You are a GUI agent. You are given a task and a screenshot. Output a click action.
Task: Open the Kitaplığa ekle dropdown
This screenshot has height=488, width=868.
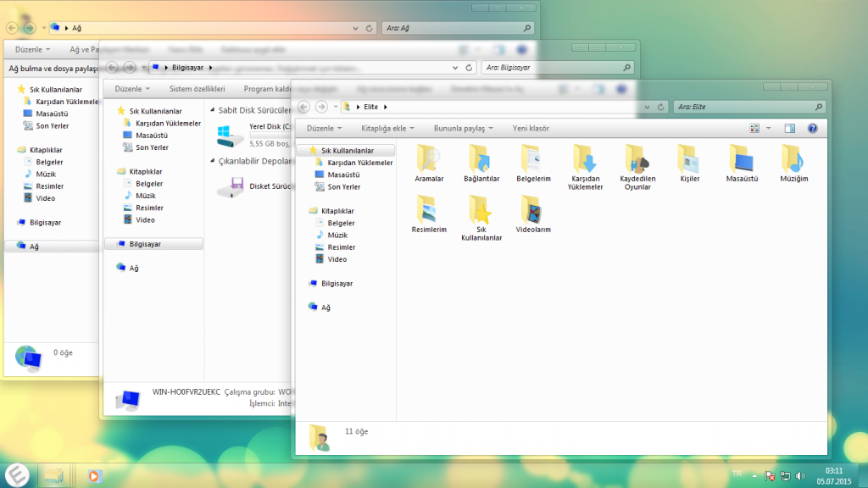click(387, 129)
